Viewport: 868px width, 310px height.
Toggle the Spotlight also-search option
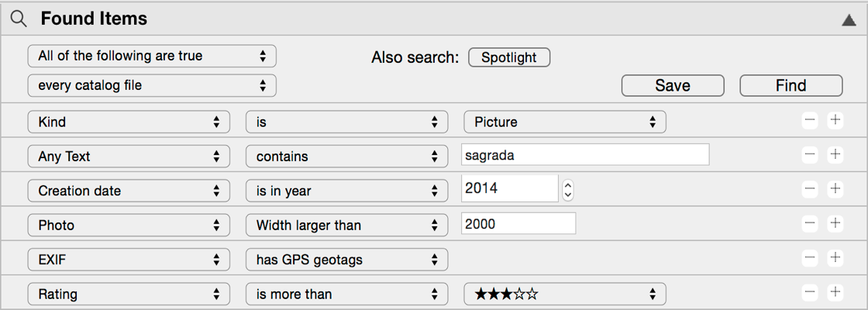pyautogui.click(x=509, y=57)
